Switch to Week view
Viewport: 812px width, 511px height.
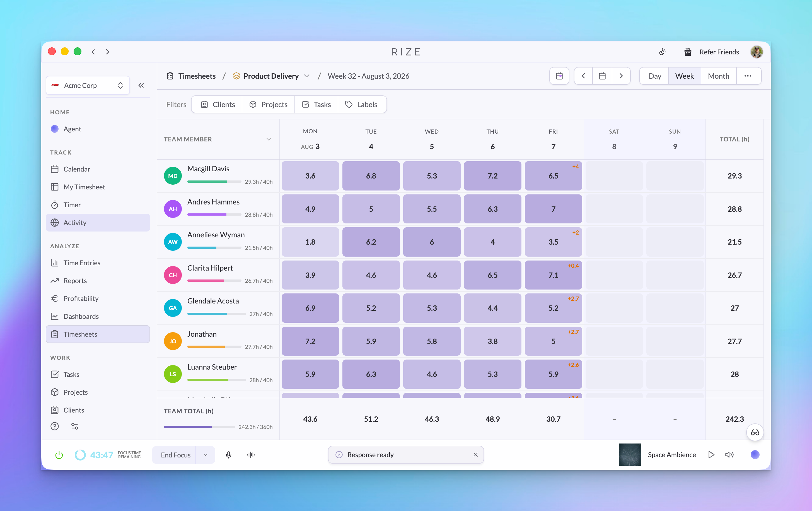click(x=685, y=76)
